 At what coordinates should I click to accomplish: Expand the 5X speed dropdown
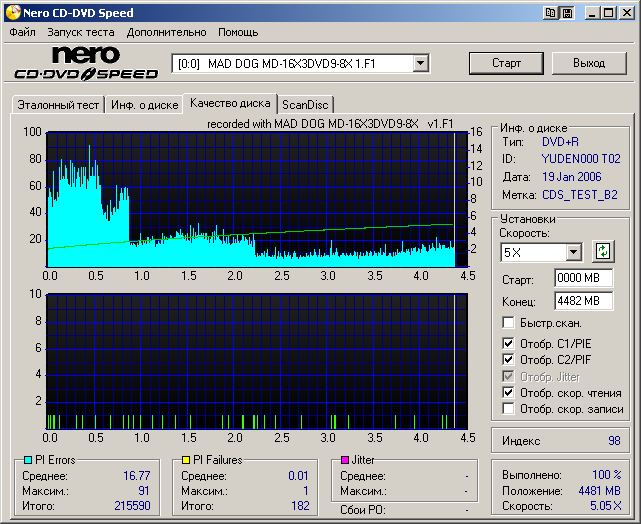click(x=573, y=252)
